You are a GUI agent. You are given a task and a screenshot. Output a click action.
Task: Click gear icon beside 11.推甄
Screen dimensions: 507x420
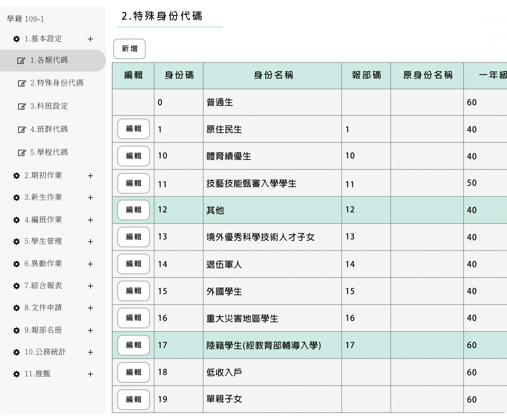pos(17,374)
